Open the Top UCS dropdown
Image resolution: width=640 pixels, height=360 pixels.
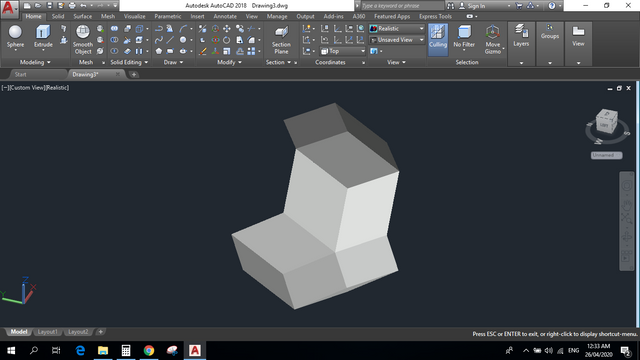[x=342, y=51]
